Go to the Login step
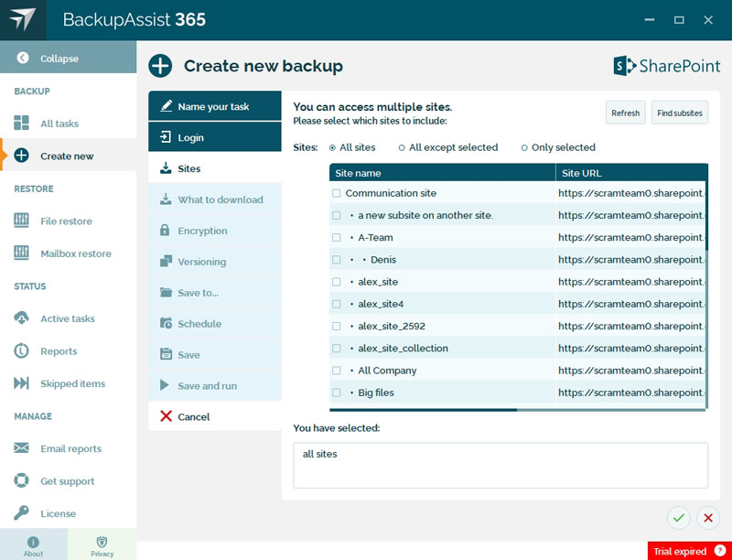Screen dimensions: 732x560 pos(215,137)
